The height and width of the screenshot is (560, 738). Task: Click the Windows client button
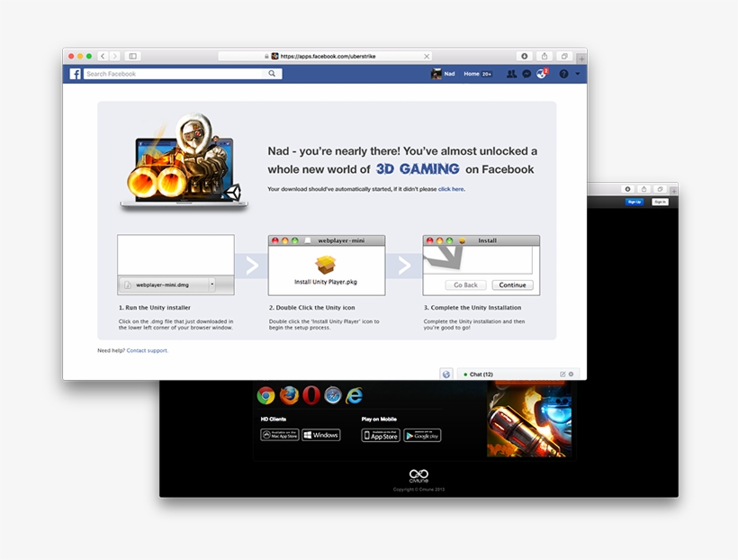click(x=321, y=435)
